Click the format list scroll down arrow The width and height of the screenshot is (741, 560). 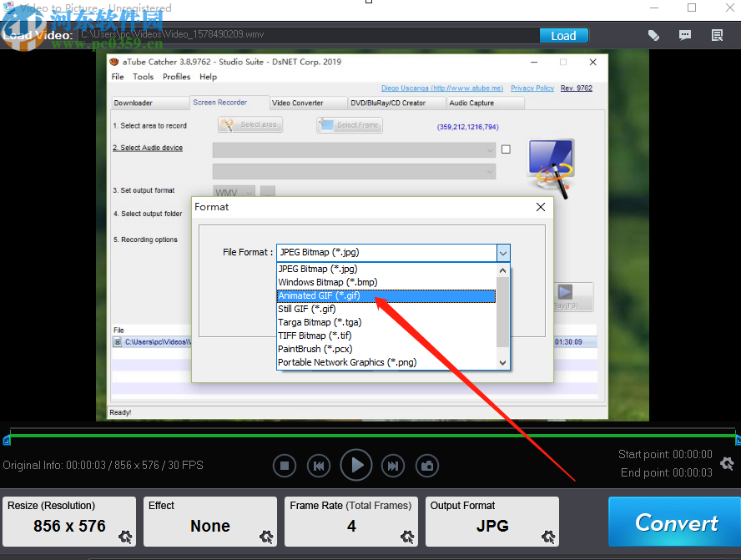(503, 362)
